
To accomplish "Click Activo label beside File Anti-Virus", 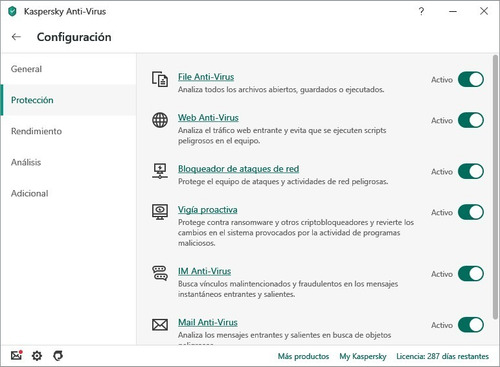I will click(442, 80).
